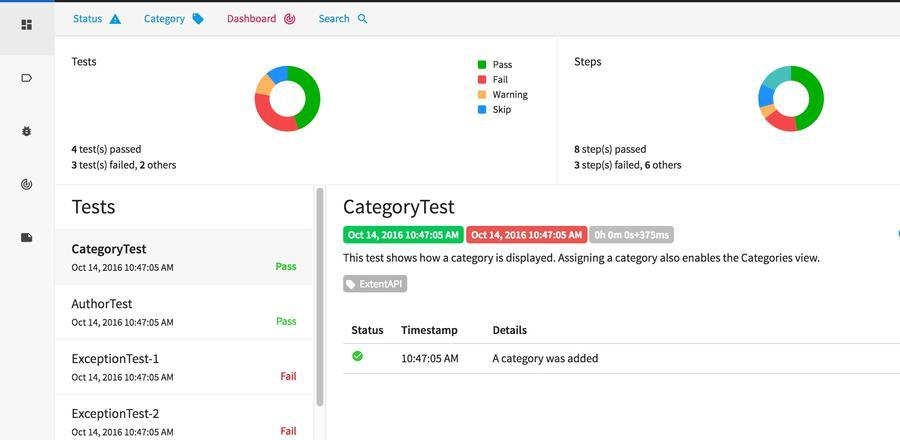900x440 pixels.
Task: Click the '4 test(s) passed' summary text
Action: [106, 150]
